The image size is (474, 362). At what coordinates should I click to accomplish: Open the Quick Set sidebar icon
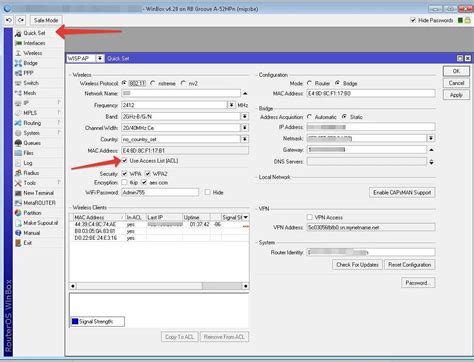point(18,33)
